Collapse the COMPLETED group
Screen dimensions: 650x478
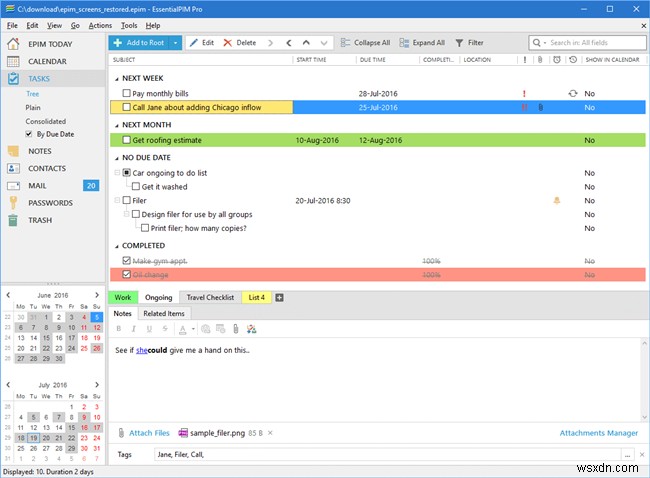116,246
